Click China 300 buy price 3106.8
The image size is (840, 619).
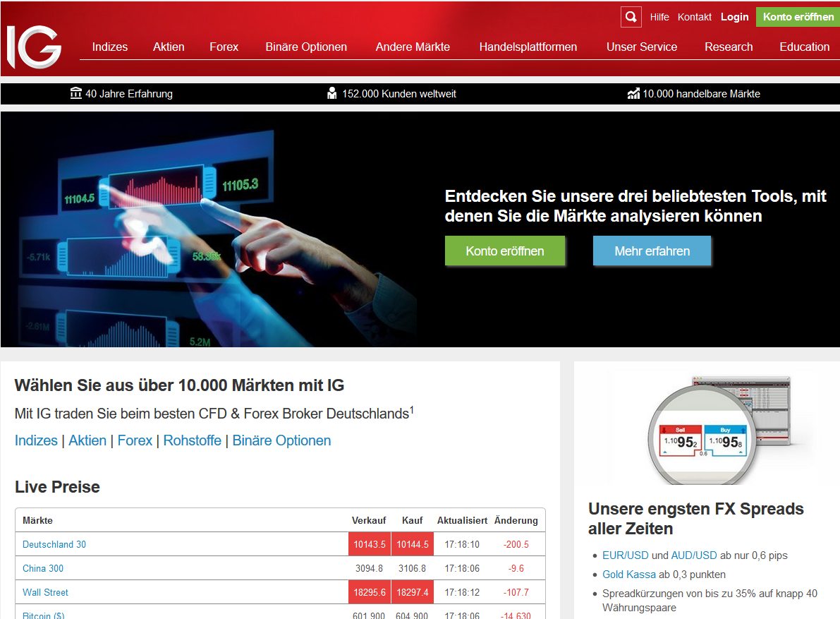(x=412, y=569)
